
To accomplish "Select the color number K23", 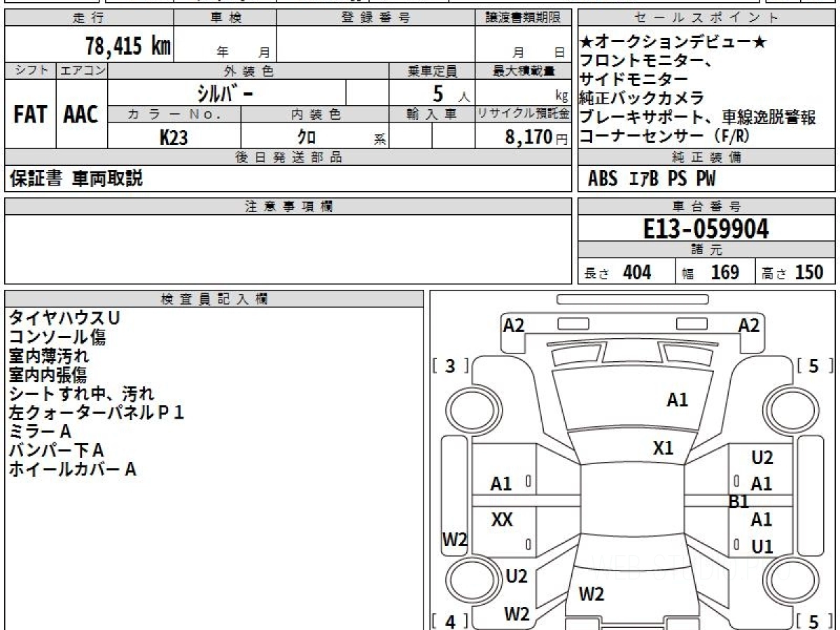I will tap(174, 137).
